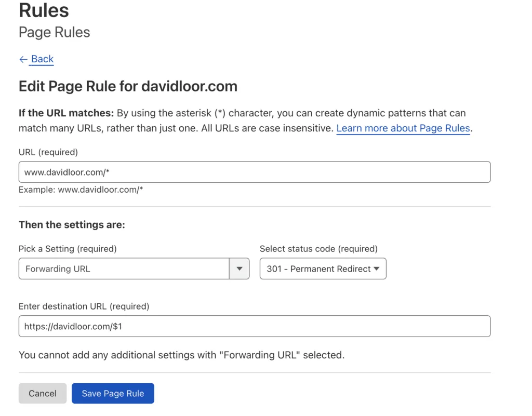Focus the destination URL input field
Screen dimensions: 532x416
pyautogui.click(x=255, y=326)
